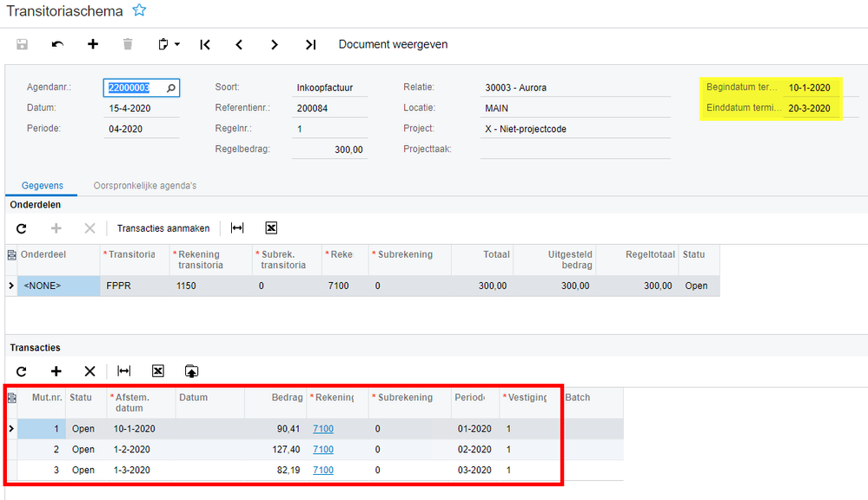Viewport: 868px width, 500px height.
Task: Upload data into Transacties grid
Action: tap(191, 371)
